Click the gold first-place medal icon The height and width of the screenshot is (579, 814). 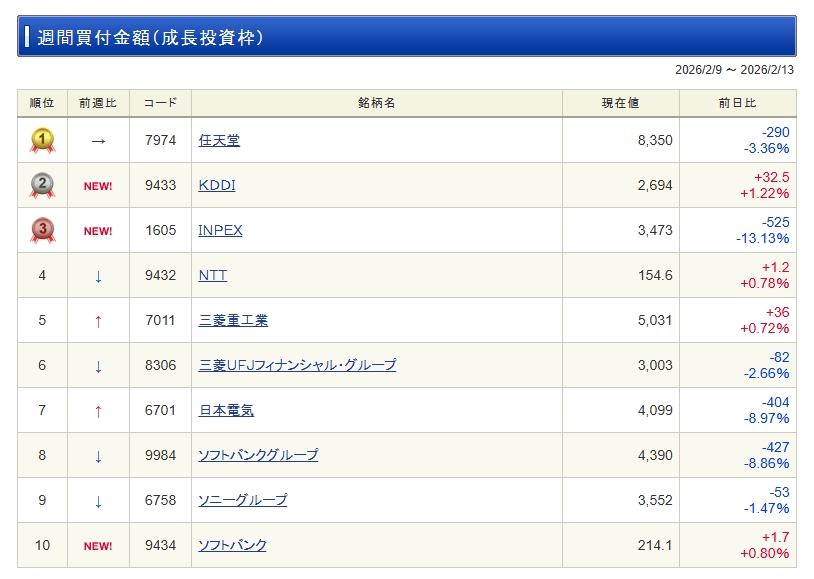pos(42,141)
